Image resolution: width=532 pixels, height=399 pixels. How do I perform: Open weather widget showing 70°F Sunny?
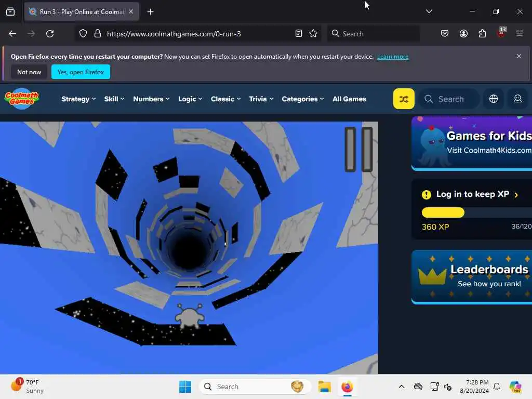pos(27,386)
